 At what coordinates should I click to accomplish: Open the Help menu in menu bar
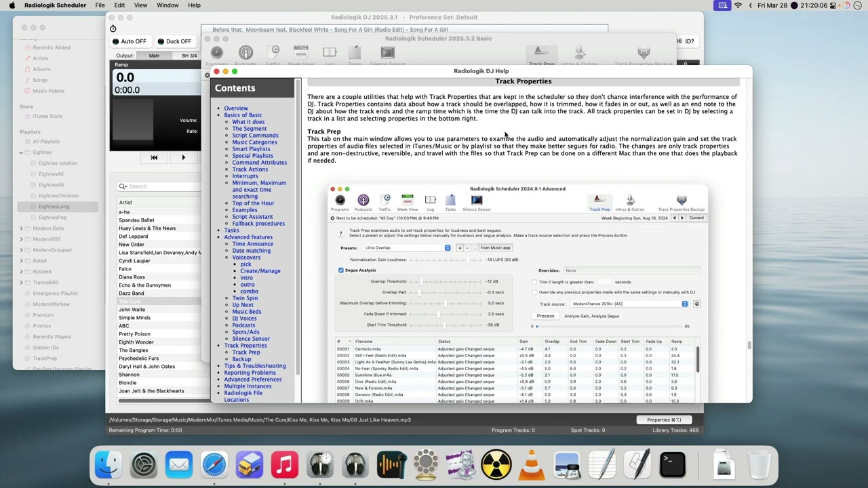click(194, 5)
